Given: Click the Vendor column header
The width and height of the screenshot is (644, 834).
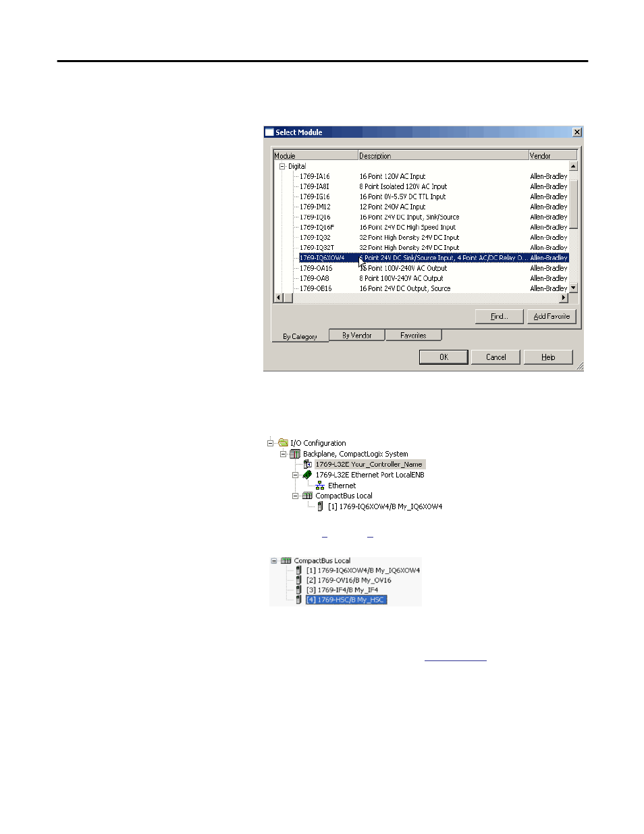Looking at the screenshot, I should 553,155.
